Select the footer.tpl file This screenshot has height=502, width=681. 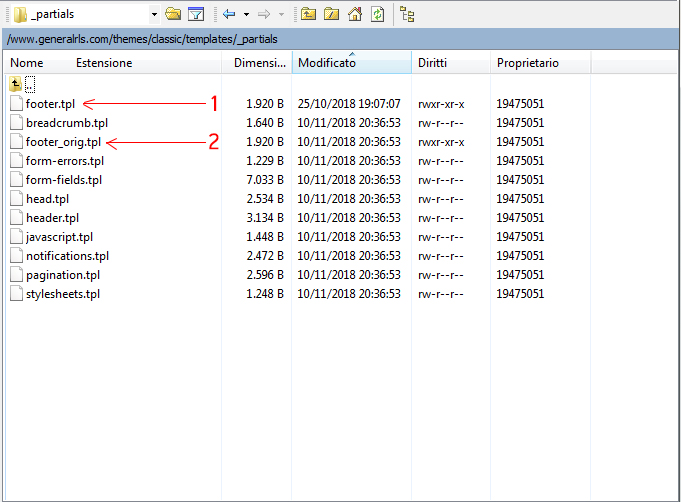pos(50,104)
